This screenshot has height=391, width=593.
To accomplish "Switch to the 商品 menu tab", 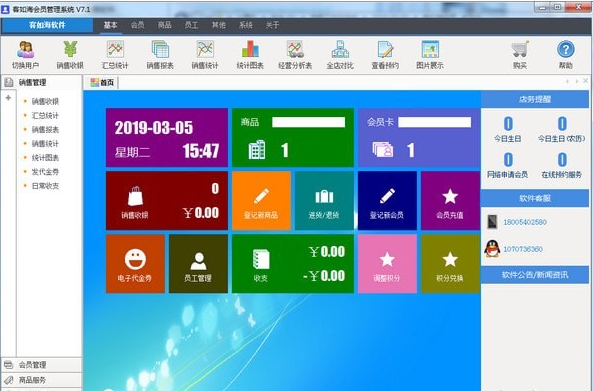I will click(x=165, y=25).
